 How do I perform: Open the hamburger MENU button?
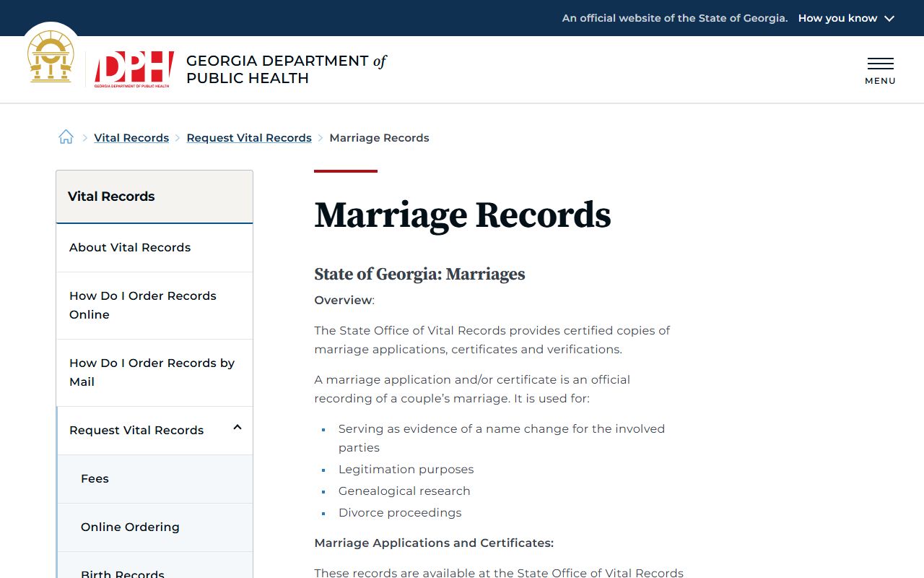click(x=880, y=71)
